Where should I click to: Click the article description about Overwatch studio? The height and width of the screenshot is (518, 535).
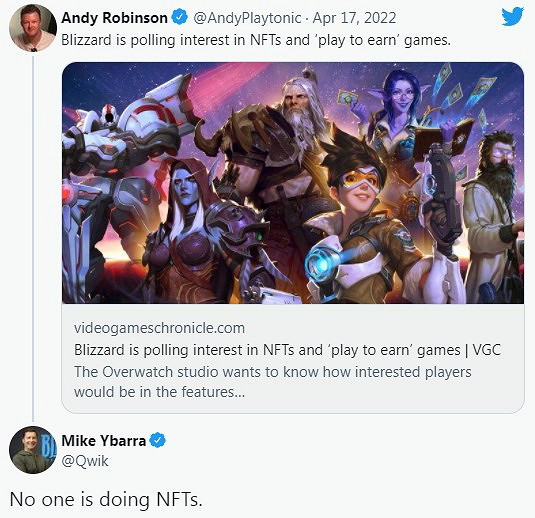pyautogui.click(x=272, y=382)
